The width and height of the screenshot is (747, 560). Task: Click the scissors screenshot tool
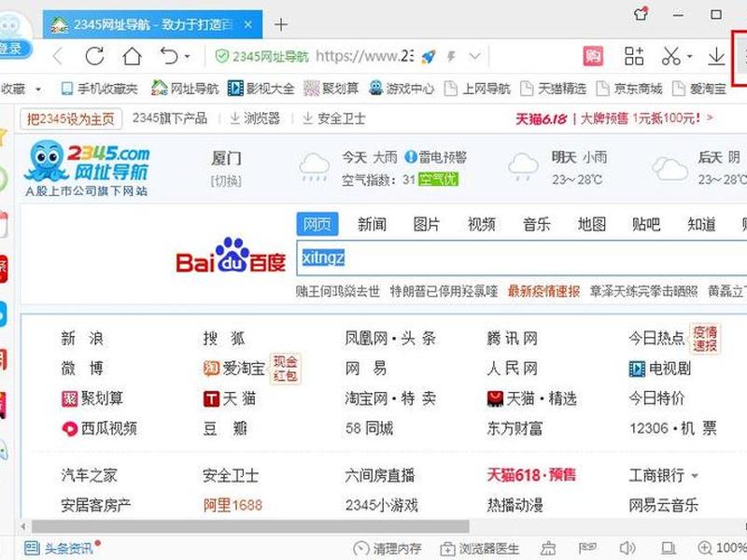670,56
